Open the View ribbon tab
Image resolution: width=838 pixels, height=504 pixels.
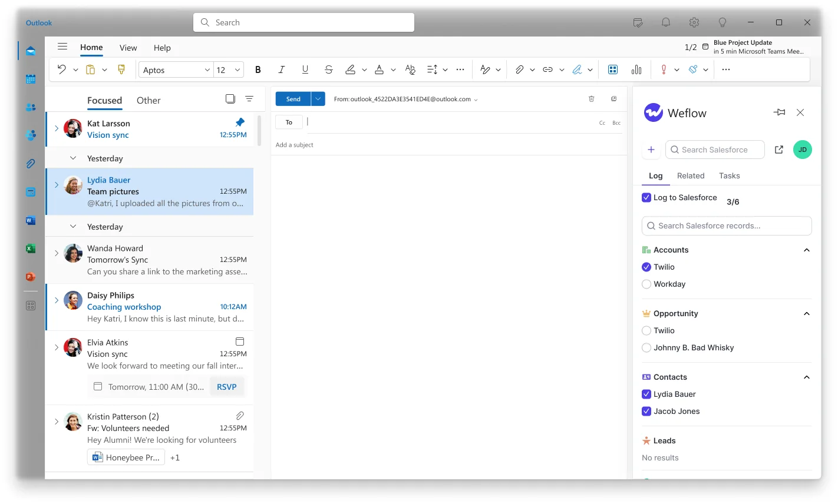128,48
